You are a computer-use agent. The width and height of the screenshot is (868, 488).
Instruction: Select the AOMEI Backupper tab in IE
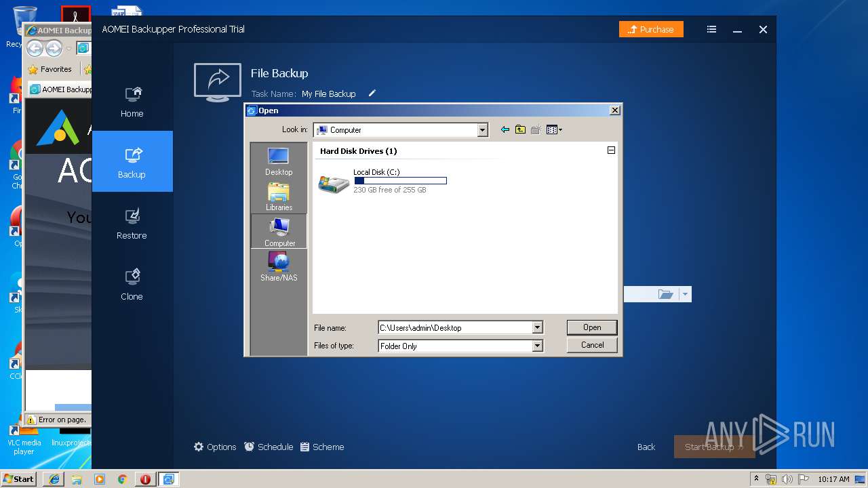click(60, 89)
